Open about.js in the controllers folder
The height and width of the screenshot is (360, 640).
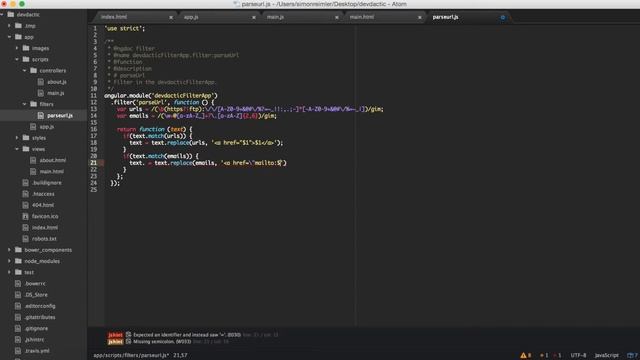[x=56, y=82]
